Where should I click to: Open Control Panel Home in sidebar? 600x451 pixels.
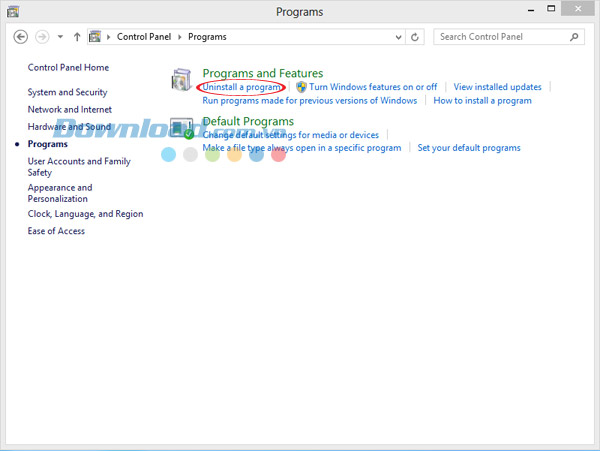pos(68,68)
